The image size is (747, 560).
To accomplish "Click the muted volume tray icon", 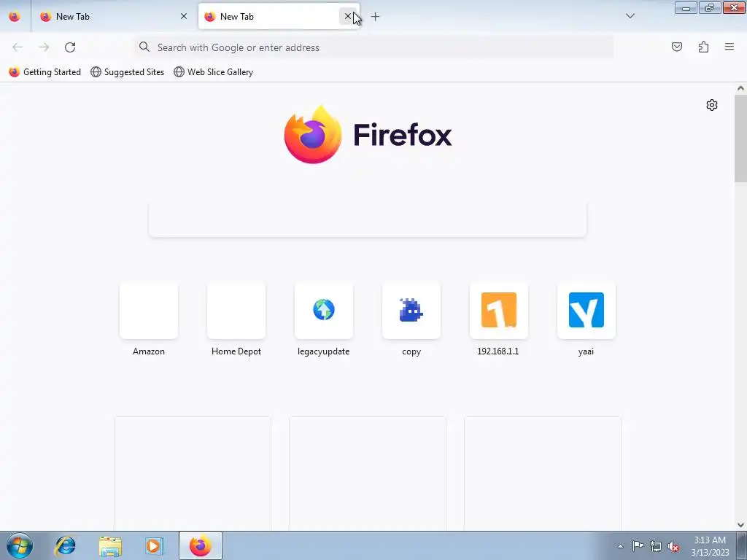I will 673,546.
